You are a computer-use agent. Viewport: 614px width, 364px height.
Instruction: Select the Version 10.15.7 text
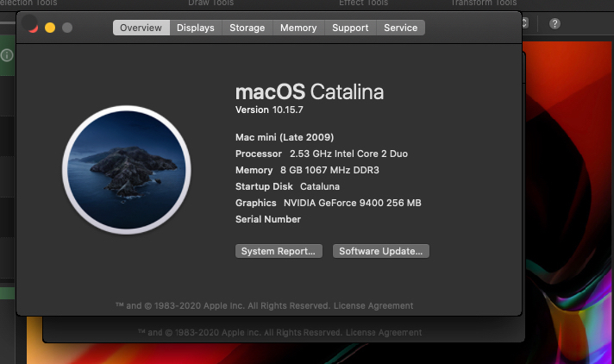tap(269, 110)
